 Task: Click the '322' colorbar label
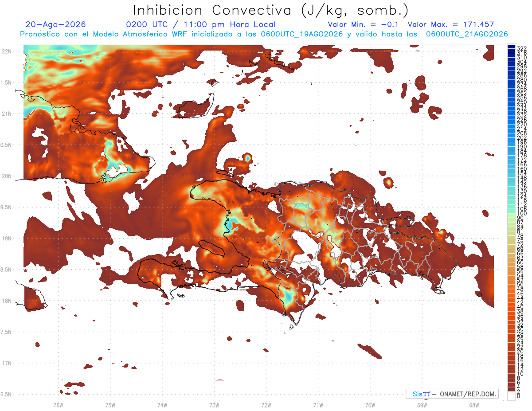tap(521, 48)
